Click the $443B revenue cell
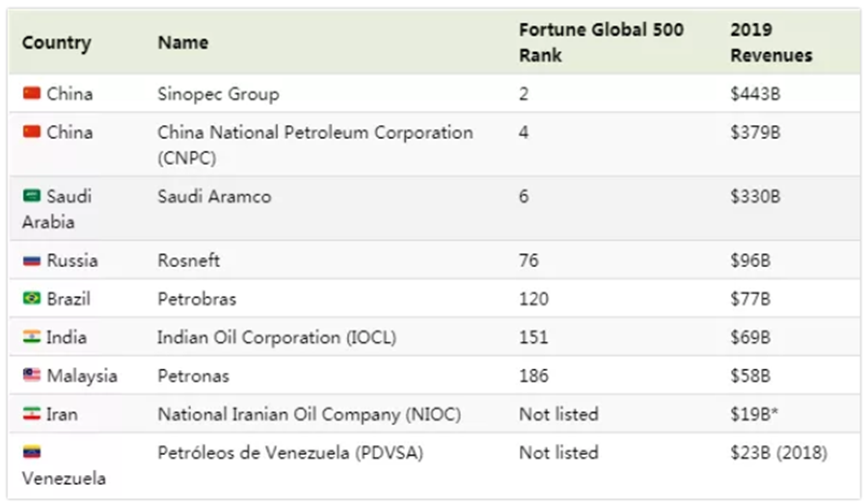Image resolution: width=868 pixels, height=504 pixels. pyautogui.click(x=755, y=94)
